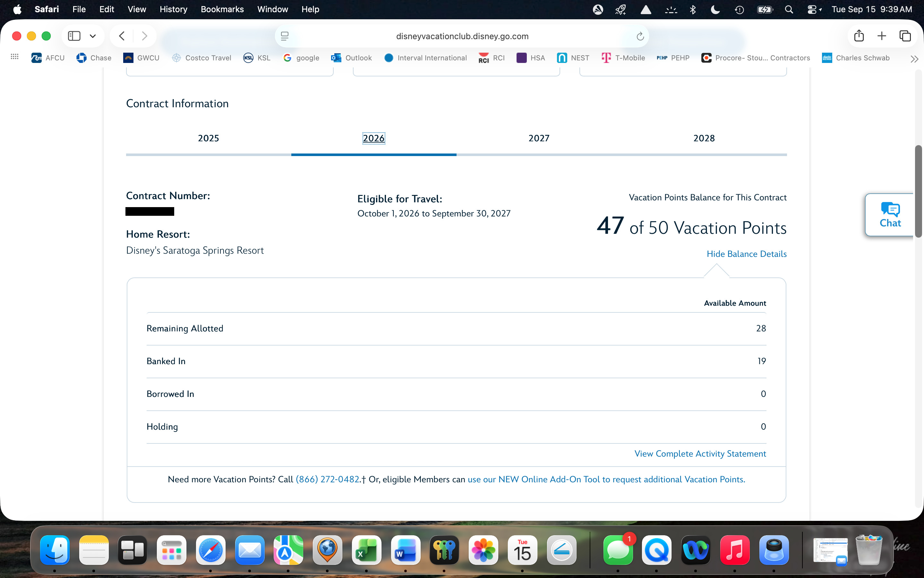Click the page vertical scrollbar
The width and height of the screenshot is (924, 578).
click(918, 191)
